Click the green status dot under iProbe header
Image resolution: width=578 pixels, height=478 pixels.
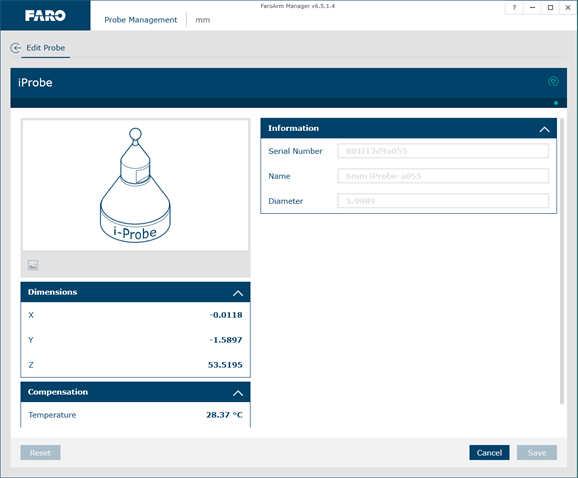556,103
